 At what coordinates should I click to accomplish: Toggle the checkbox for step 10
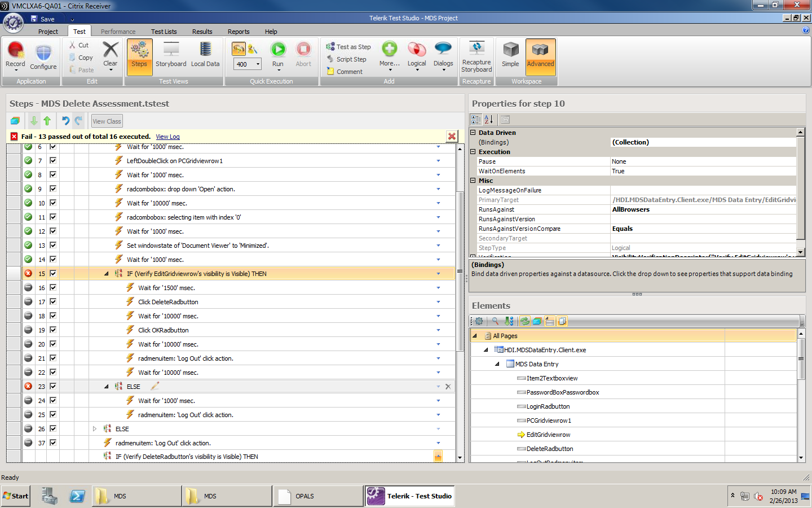[x=53, y=203]
